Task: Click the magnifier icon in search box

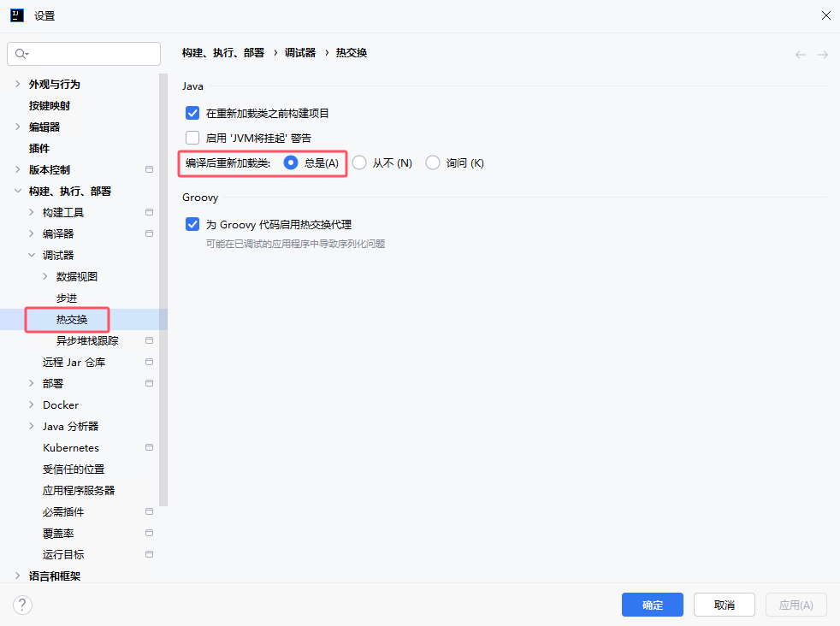Action: click(x=19, y=53)
